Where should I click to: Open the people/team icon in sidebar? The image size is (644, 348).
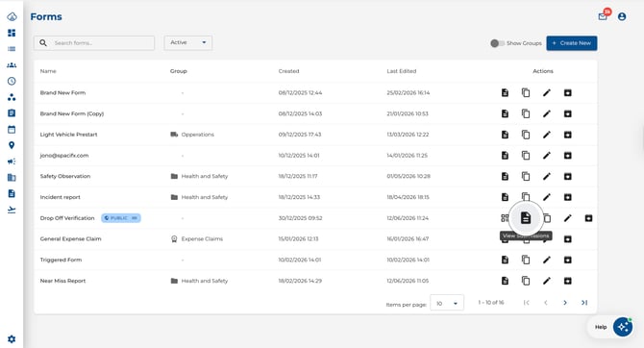(12, 65)
